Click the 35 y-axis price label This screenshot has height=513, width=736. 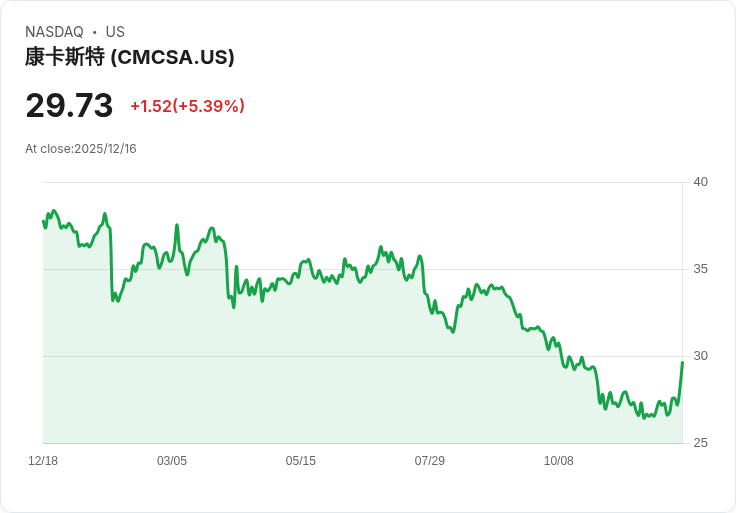click(700, 269)
